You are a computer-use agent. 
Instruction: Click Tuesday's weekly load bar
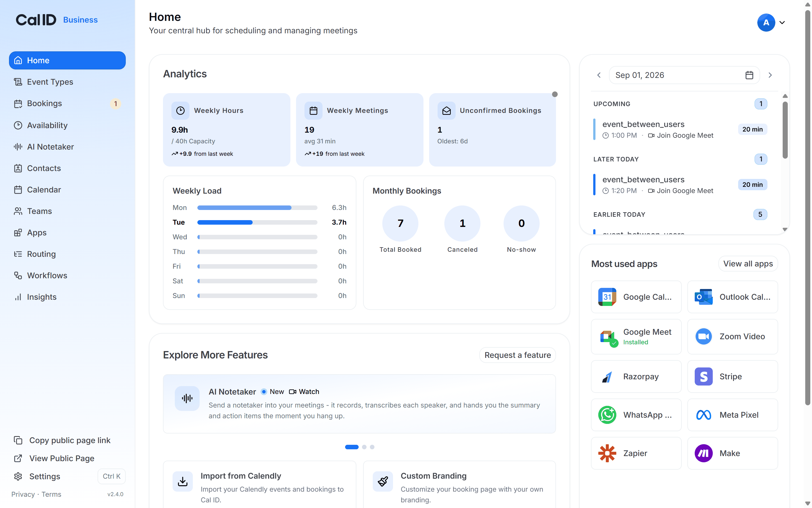click(257, 222)
